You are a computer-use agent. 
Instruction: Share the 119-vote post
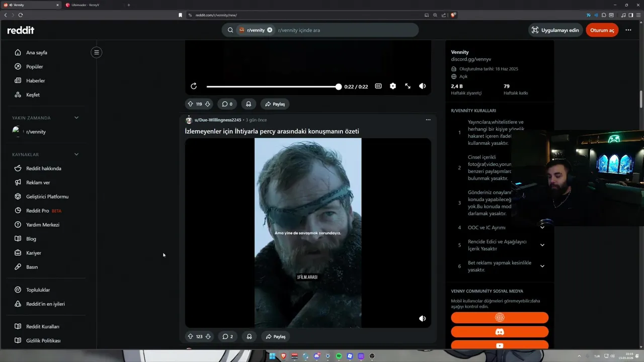pos(275,104)
